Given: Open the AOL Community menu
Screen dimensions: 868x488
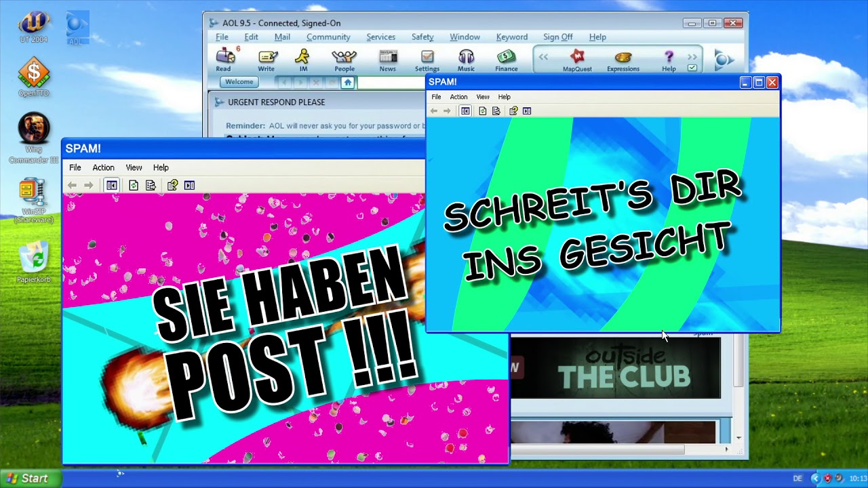Looking at the screenshot, I should pyautogui.click(x=328, y=37).
